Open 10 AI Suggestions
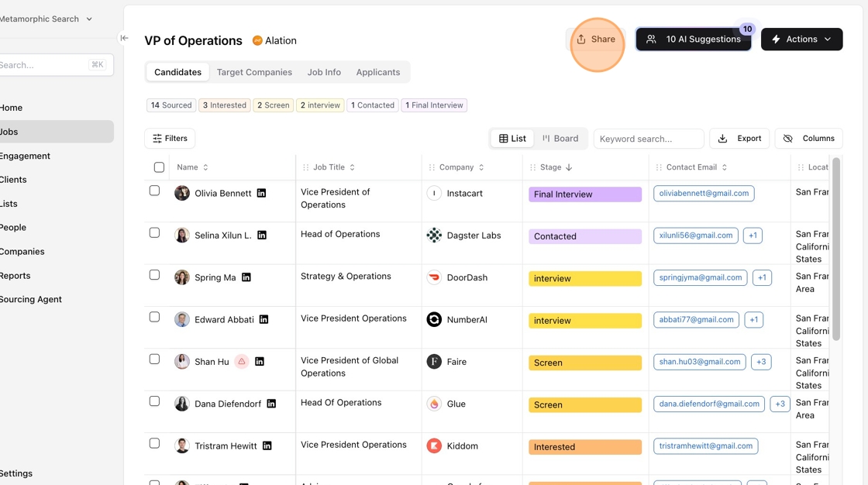 click(694, 40)
